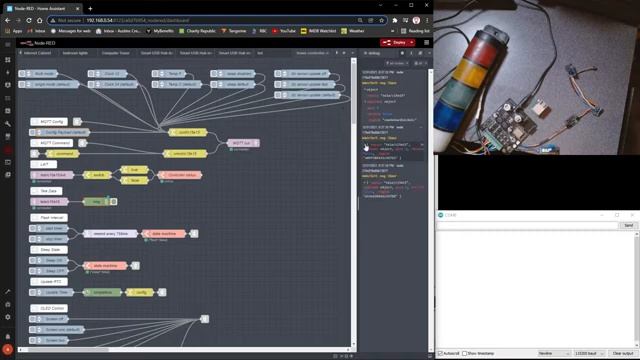
Task: Select the resend every 750ms node
Action: (x=110, y=233)
